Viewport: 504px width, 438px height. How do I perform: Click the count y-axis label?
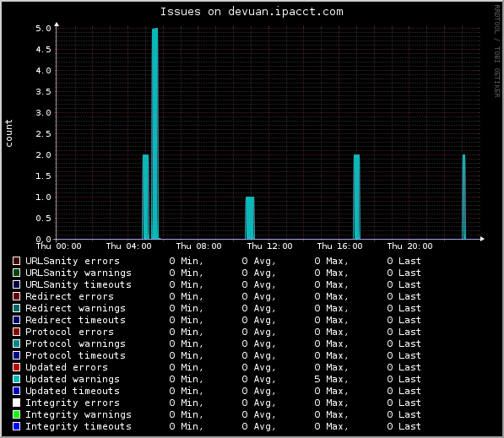(x=8, y=133)
